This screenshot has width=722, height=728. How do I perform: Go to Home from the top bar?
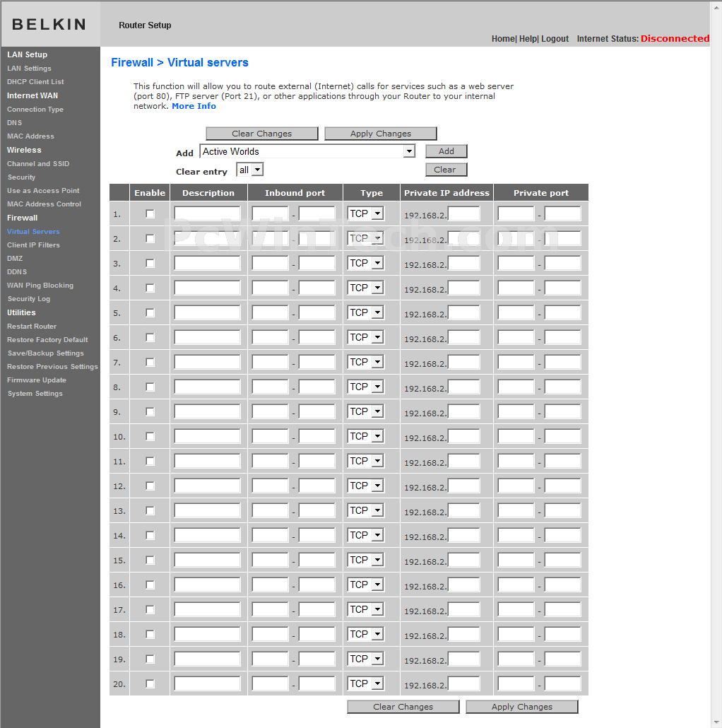pos(503,39)
